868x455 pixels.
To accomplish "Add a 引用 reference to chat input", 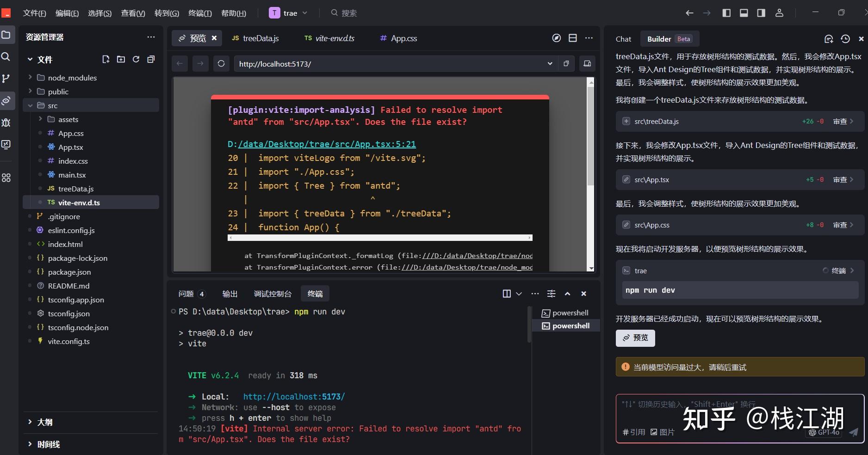I will tap(634, 432).
